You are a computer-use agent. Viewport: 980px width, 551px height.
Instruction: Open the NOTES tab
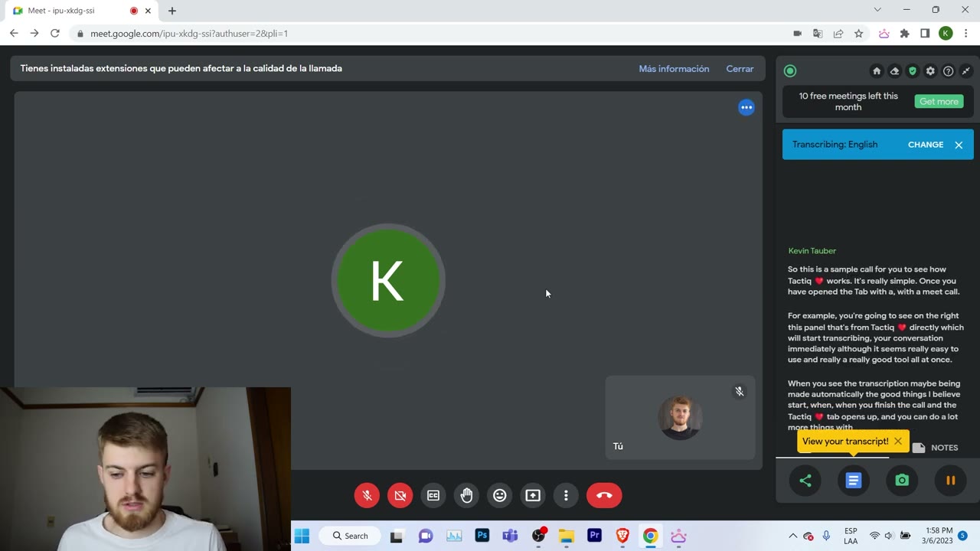point(936,448)
